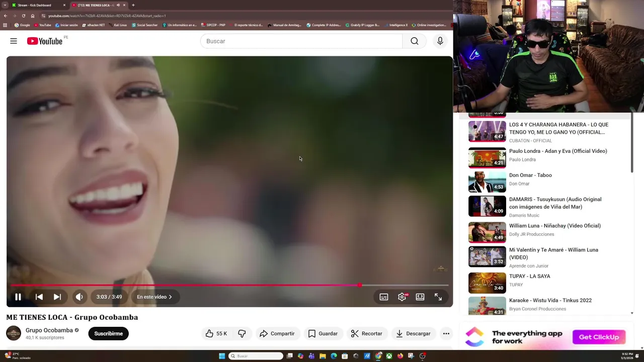Open more actions three-dot menu
This screenshot has height=362, width=644.
(x=446, y=333)
